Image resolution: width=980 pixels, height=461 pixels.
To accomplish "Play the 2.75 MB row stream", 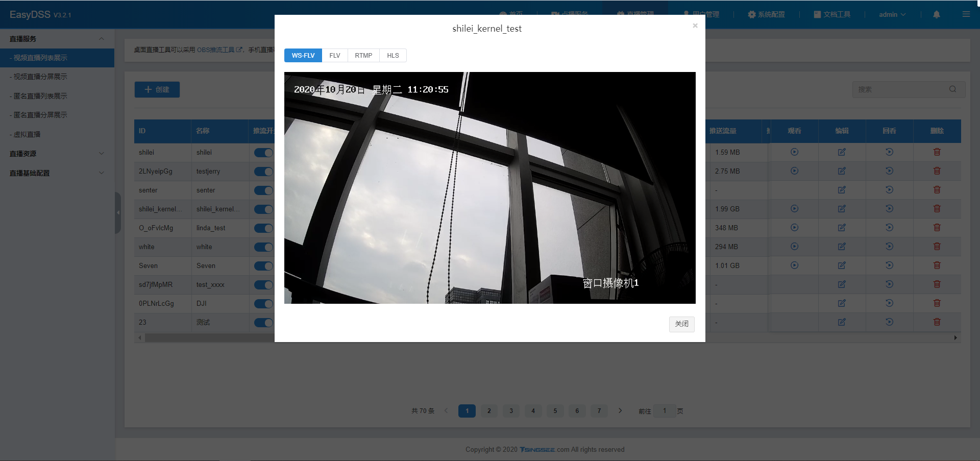I will coord(794,171).
